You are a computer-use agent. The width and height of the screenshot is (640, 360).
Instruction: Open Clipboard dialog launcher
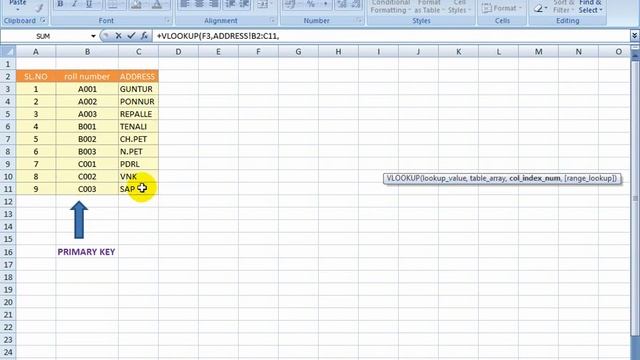point(43,20)
